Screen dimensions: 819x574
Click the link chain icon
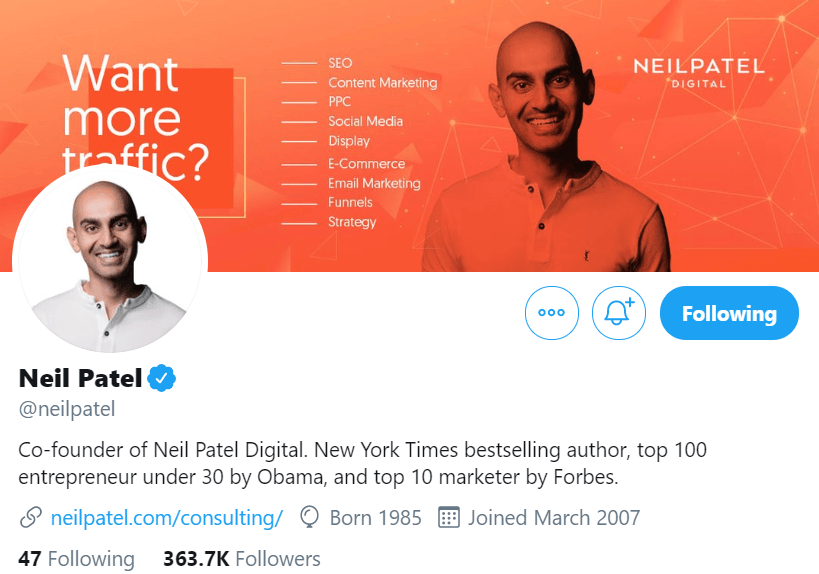click(31, 518)
